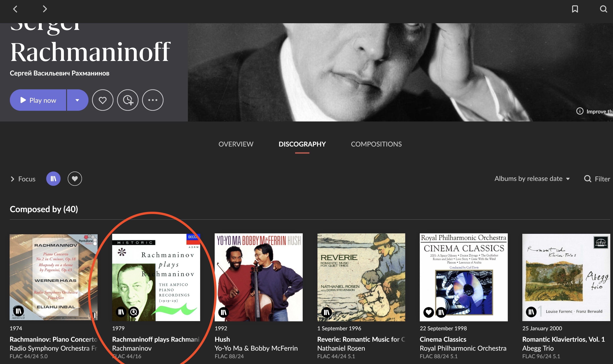Open the search magnifier icon
Image resolution: width=613 pixels, height=364 pixels.
[x=603, y=9]
